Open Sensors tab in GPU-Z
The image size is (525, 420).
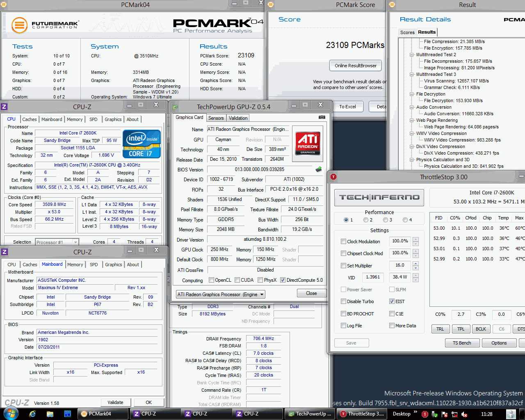click(x=216, y=118)
